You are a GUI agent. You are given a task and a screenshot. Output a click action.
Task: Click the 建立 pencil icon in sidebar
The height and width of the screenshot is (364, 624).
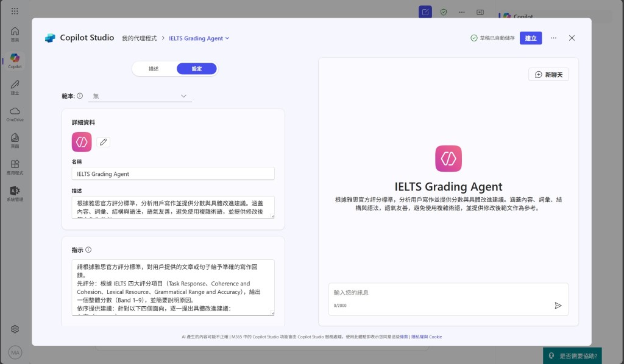click(x=15, y=88)
